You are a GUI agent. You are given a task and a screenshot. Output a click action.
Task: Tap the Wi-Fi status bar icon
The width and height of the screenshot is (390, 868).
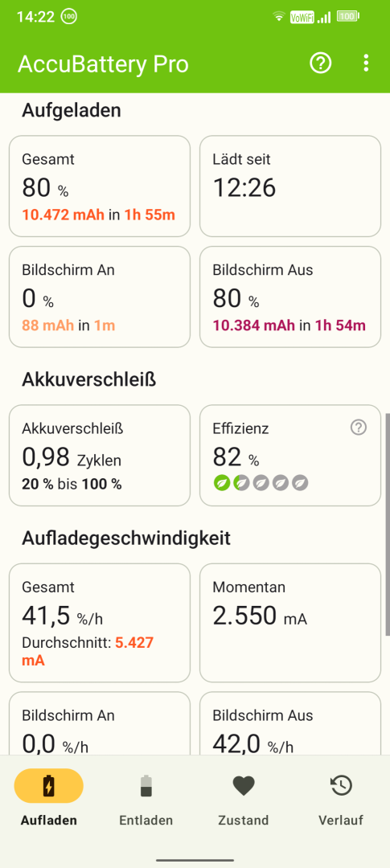pyautogui.click(x=278, y=17)
